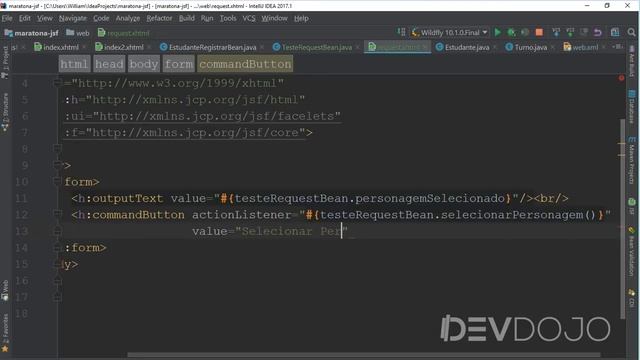640x360 pixels.
Task: Click the vertical editor scrollbar
Action: click(x=622, y=219)
